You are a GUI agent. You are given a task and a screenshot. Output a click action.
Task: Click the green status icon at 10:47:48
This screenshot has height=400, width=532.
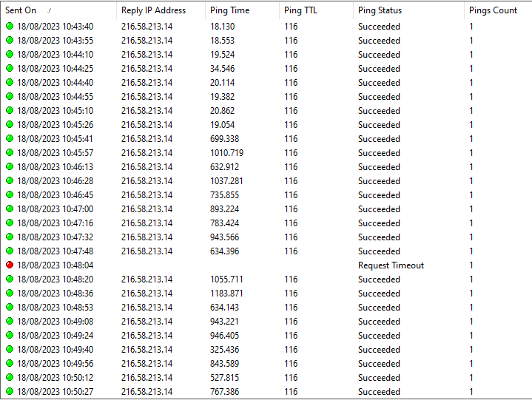(10, 251)
